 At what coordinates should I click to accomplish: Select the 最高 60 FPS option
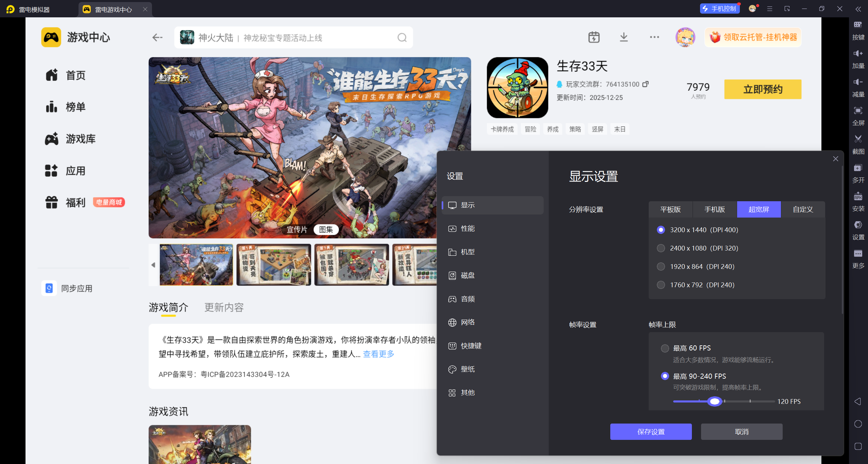point(665,348)
